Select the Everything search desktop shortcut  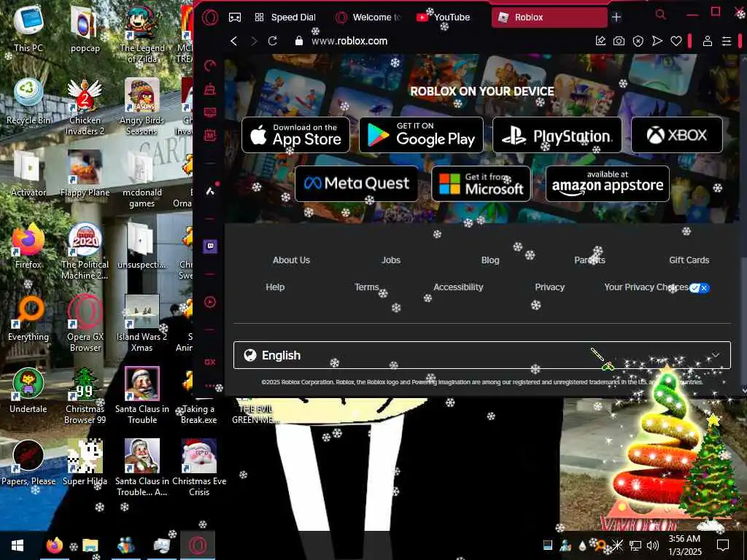pos(28,318)
